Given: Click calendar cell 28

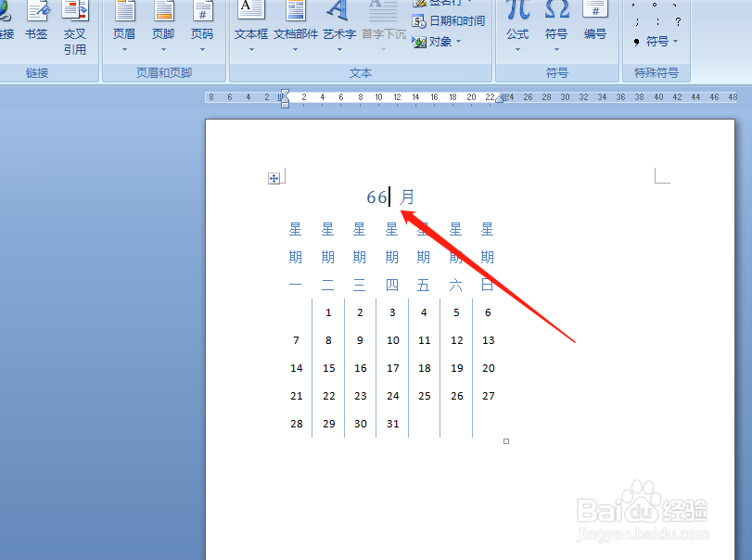Looking at the screenshot, I should click(297, 424).
